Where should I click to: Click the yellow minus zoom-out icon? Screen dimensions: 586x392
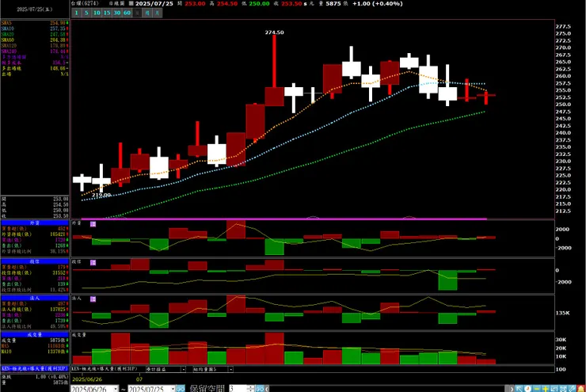[x=536, y=389]
